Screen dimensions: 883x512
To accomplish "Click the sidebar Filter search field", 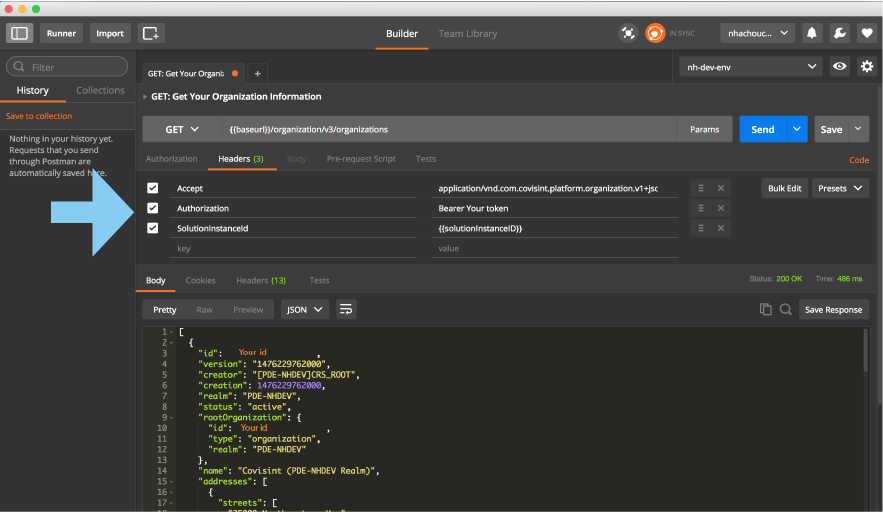I will 67,67.
